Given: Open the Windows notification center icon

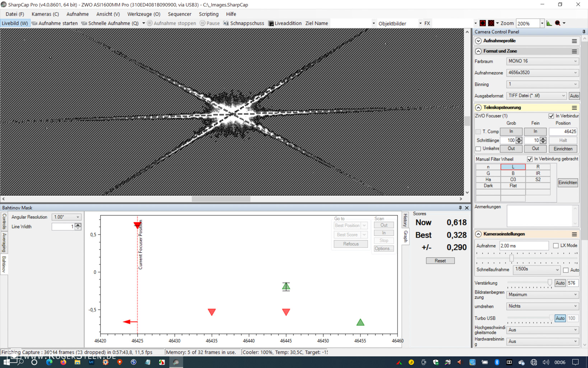Looking at the screenshot, I should [575, 362].
